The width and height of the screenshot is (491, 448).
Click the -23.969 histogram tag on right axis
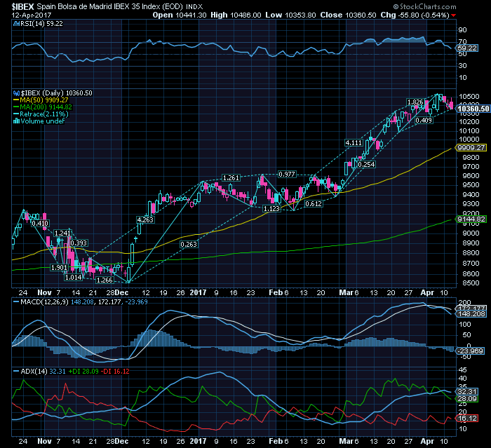[471, 351]
